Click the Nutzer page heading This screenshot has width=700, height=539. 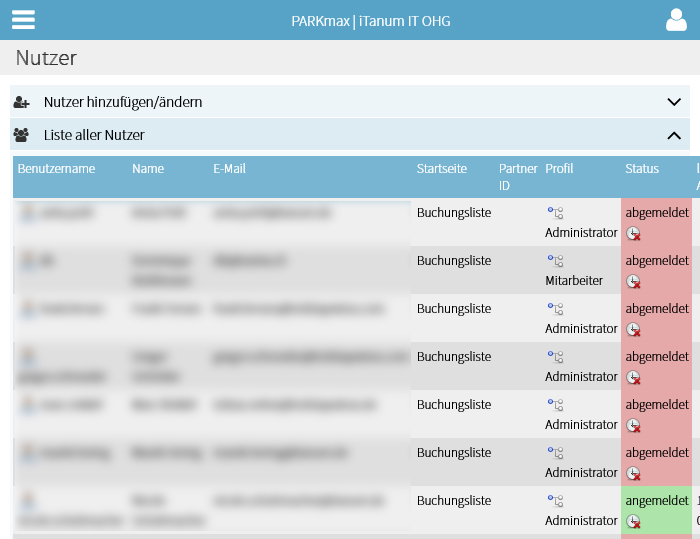(46, 58)
